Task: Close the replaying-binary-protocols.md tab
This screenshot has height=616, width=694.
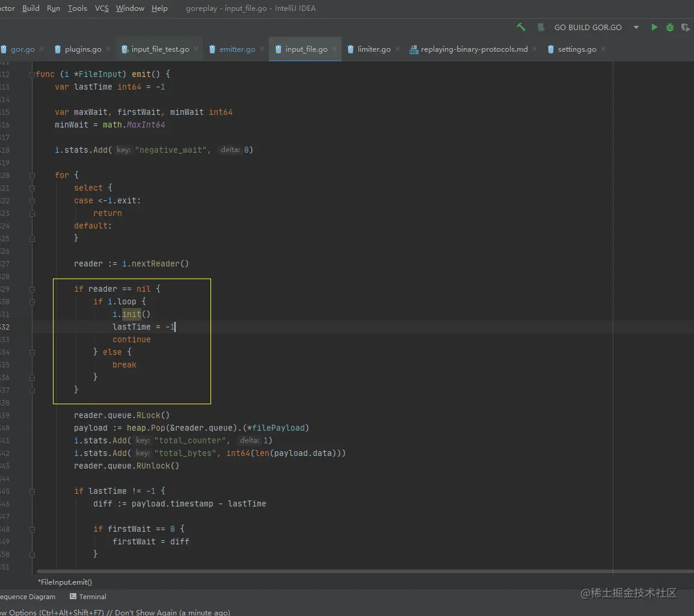Action: pyautogui.click(x=535, y=49)
